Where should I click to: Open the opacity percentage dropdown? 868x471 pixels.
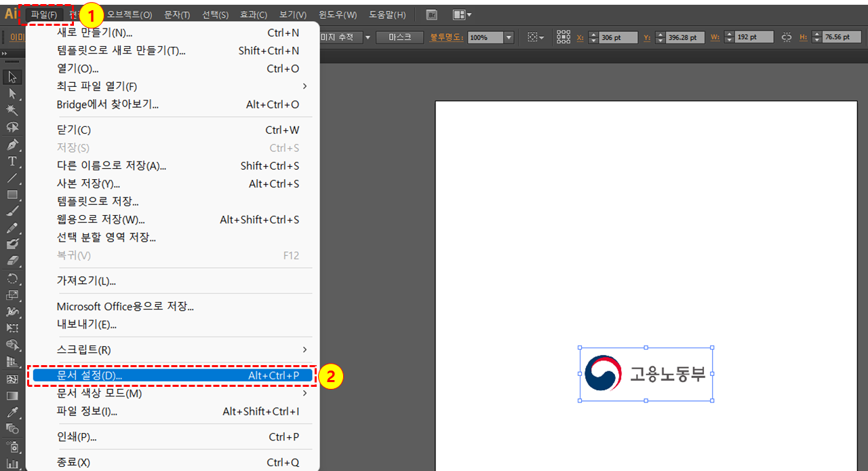tap(509, 37)
